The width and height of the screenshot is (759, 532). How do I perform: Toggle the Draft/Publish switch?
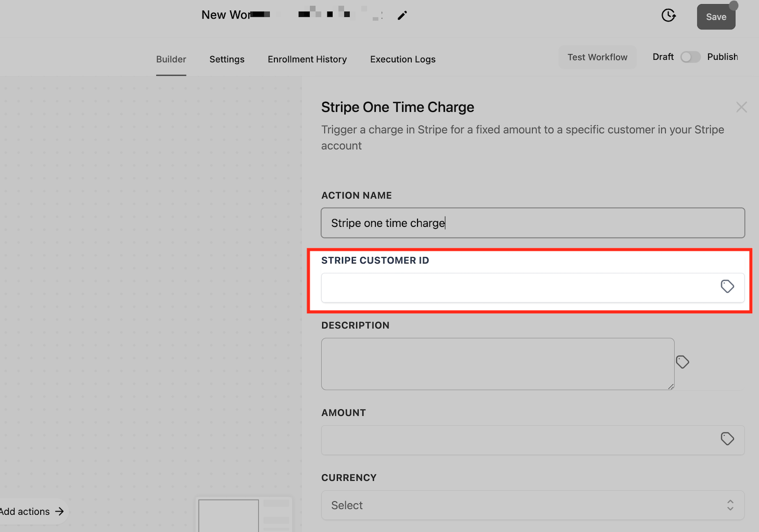(x=690, y=57)
